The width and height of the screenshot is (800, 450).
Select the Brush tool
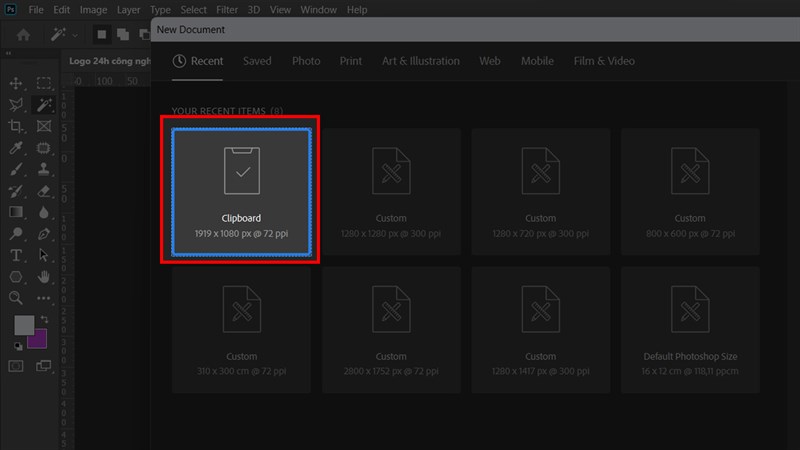(16, 169)
